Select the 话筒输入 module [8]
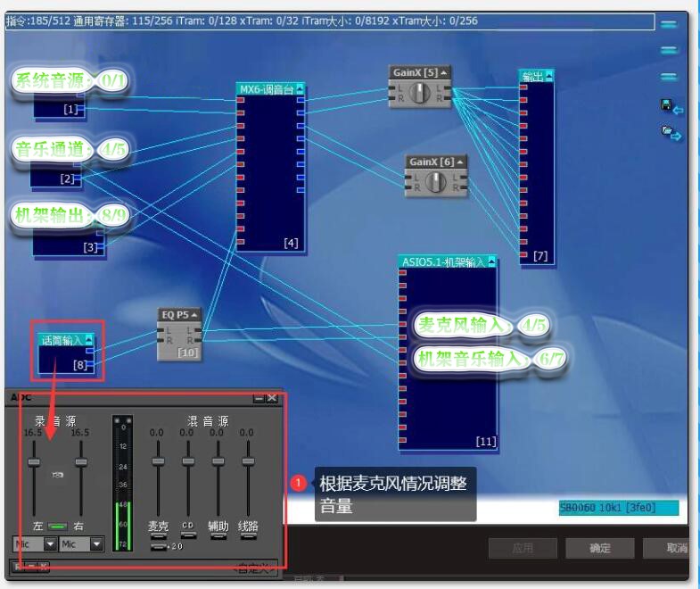The width and height of the screenshot is (700, 589). pyautogui.click(x=67, y=353)
